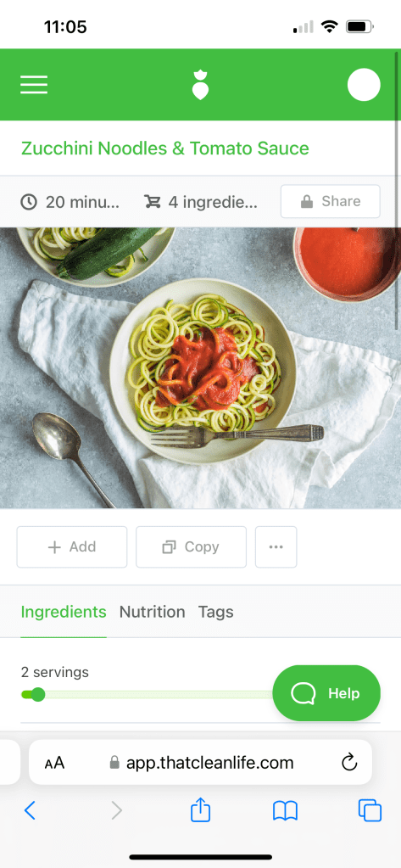This screenshot has width=401, height=868.
Task: Go back using Safari back arrow
Action: point(30,810)
